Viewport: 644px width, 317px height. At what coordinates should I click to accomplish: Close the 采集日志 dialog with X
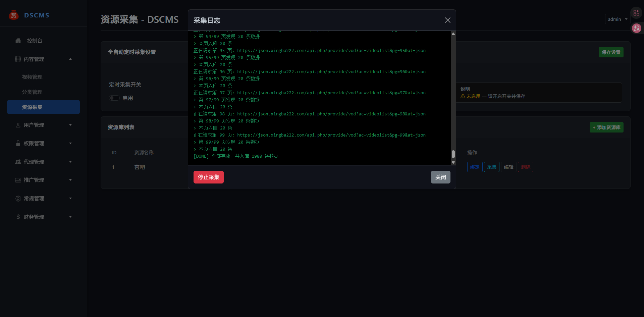coord(447,20)
